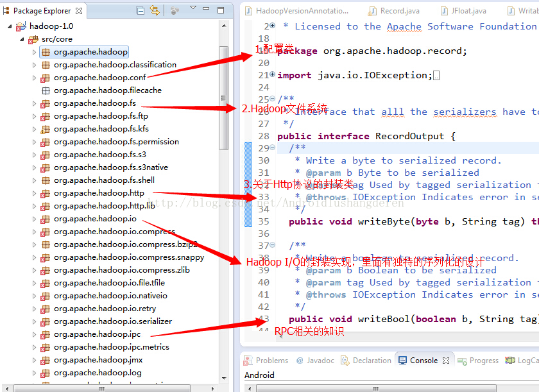Viewport: 539px width, 392px height.
Task: Select hadoop-1.0 project icon
Action: (21, 26)
